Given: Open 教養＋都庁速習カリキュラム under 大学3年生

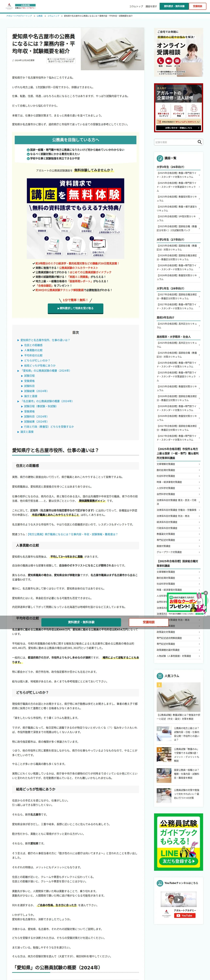Looking at the screenshot, I should (178, 208).
